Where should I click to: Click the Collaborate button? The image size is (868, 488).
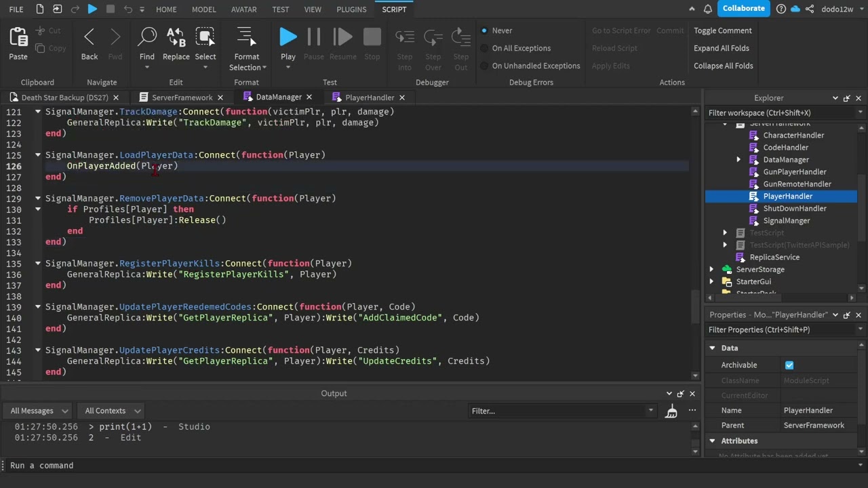click(743, 9)
